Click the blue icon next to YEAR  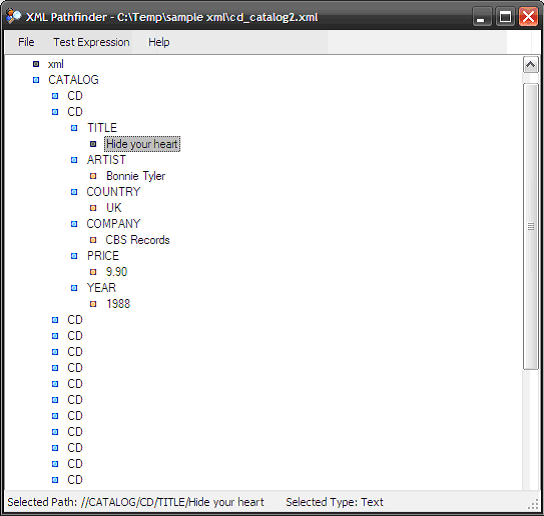click(74, 288)
